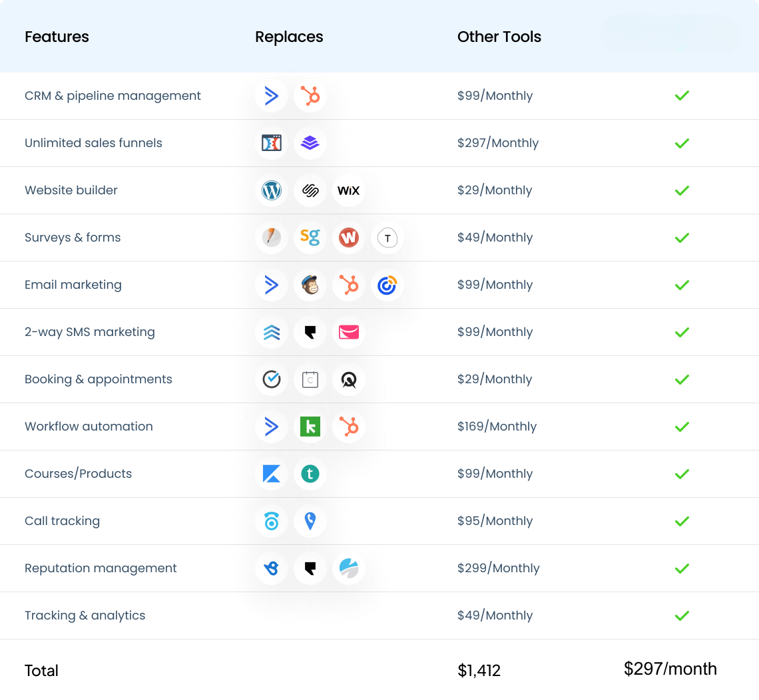This screenshot has height=700, width=759.
Task: Click the pink envelope icon in SMS marketing
Action: pos(348,332)
